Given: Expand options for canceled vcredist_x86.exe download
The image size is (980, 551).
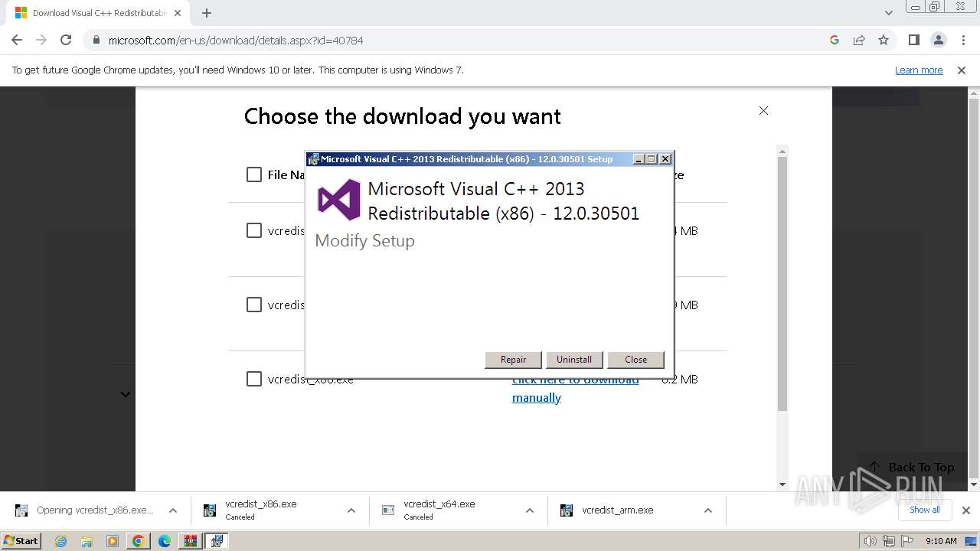Looking at the screenshot, I should [351, 510].
